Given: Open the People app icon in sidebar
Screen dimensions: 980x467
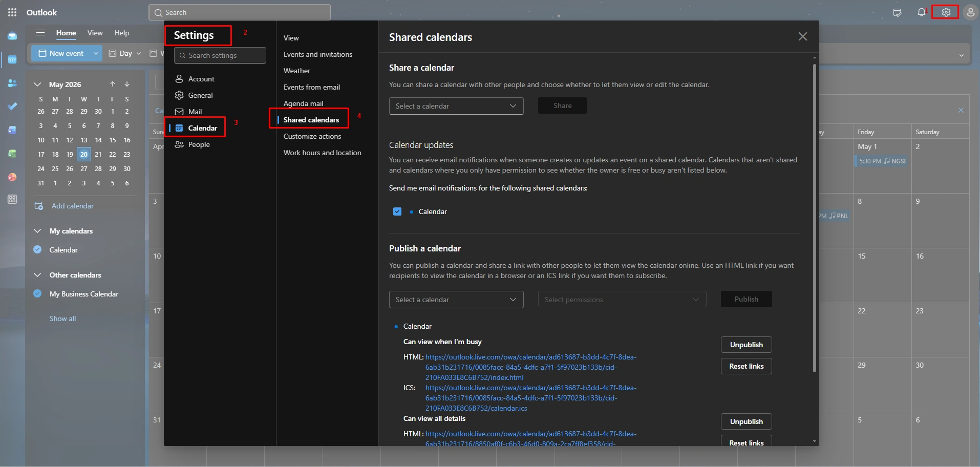Looking at the screenshot, I should point(12,83).
